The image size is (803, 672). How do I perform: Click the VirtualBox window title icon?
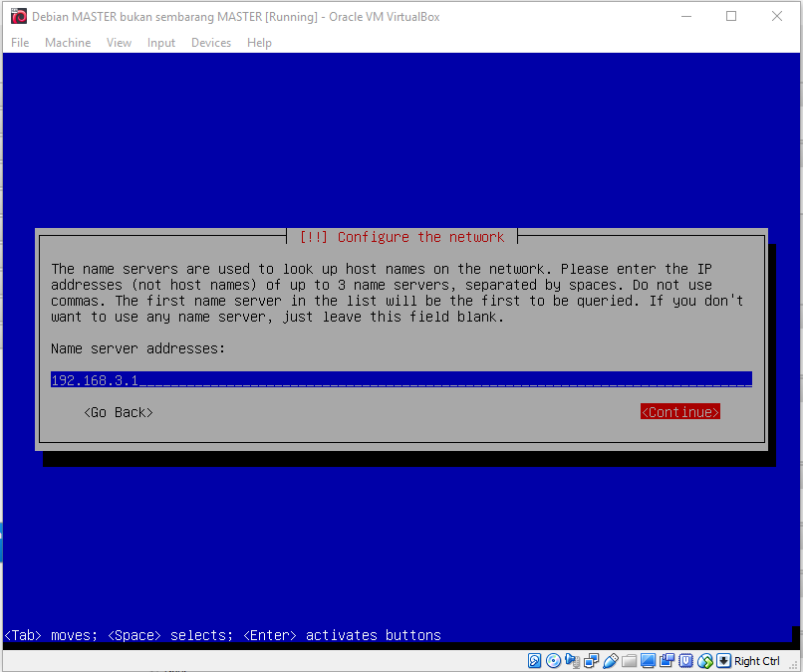pyautogui.click(x=19, y=16)
